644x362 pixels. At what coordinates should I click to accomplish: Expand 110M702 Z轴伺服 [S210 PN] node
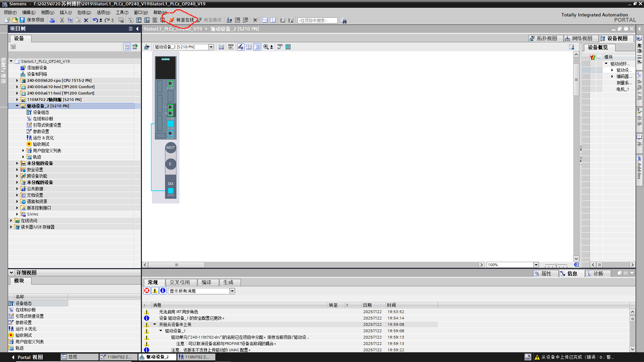click(17, 100)
